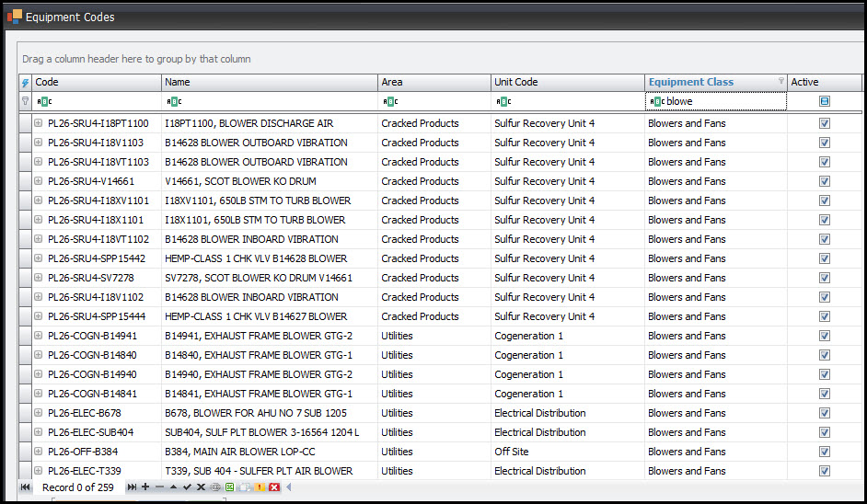The image size is (867, 504).
Task: Toggle Active checkbox for PL26-ELEC-B678
Action: (825, 413)
